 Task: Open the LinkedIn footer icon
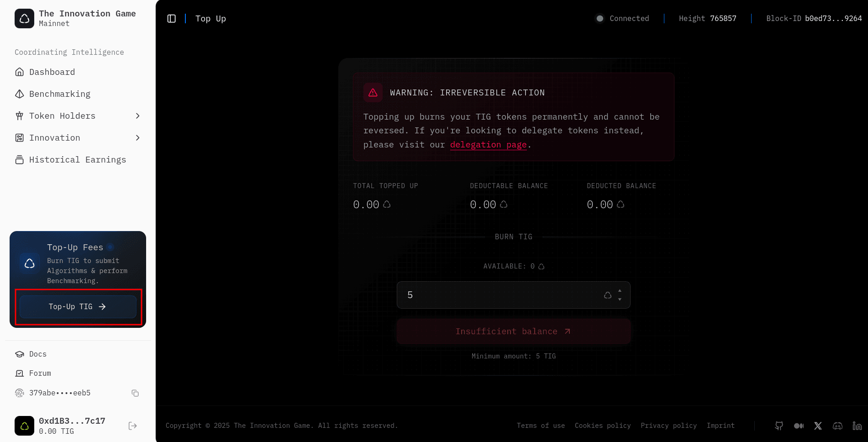[857, 426]
